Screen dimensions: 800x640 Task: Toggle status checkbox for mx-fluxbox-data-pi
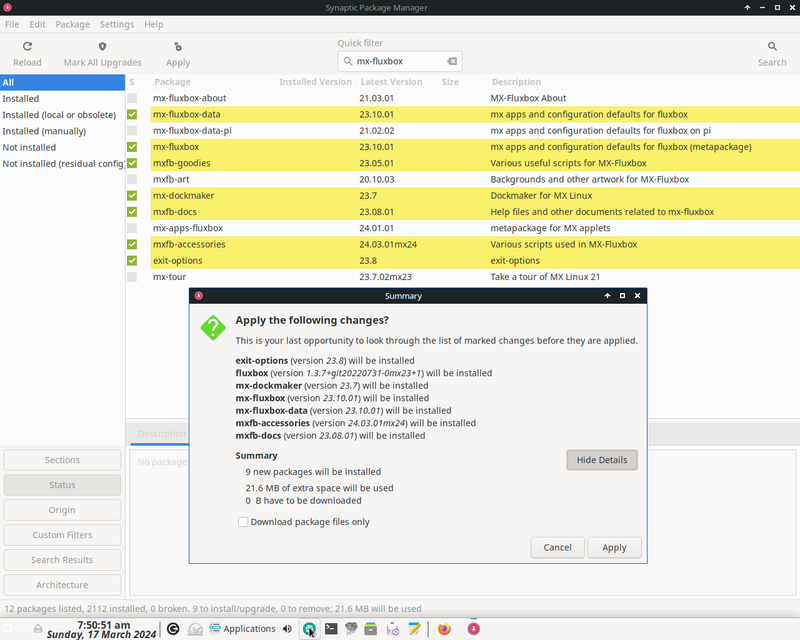coord(132,131)
